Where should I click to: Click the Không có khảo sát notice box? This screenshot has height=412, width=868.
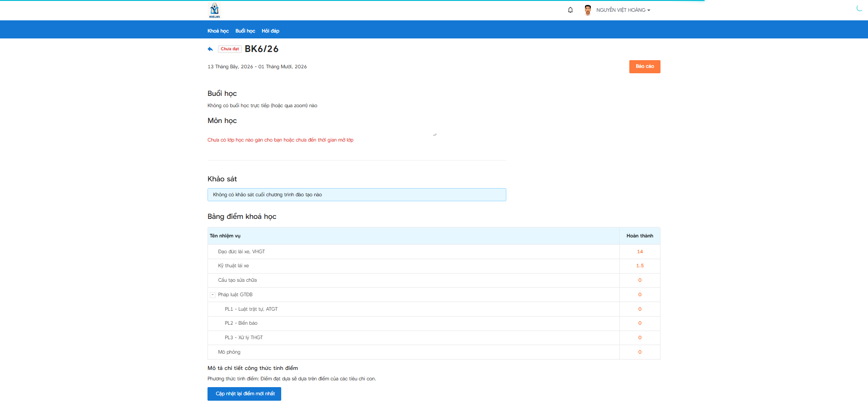click(357, 195)
